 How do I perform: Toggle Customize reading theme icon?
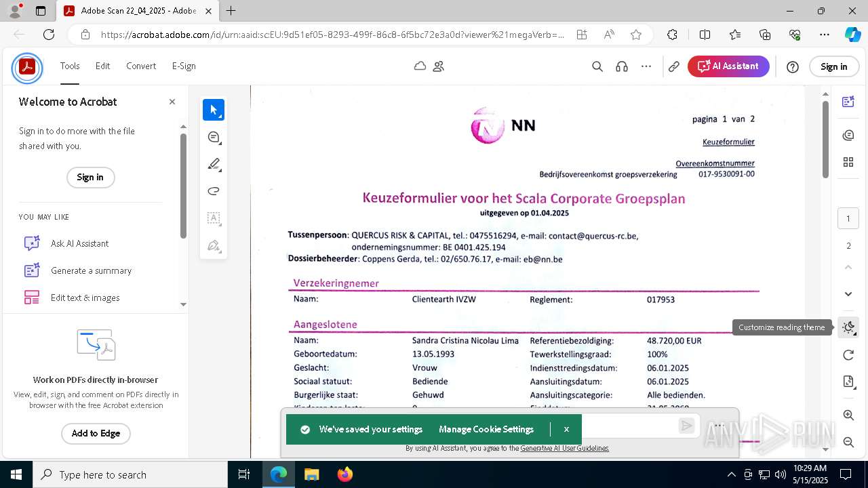[848, 328]
